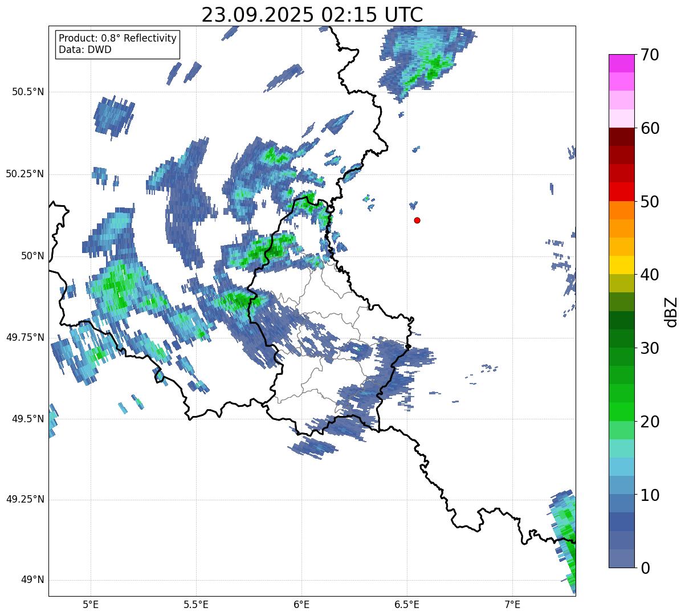Click the bright green colorbar segment above 20

(x=621, y=412)
